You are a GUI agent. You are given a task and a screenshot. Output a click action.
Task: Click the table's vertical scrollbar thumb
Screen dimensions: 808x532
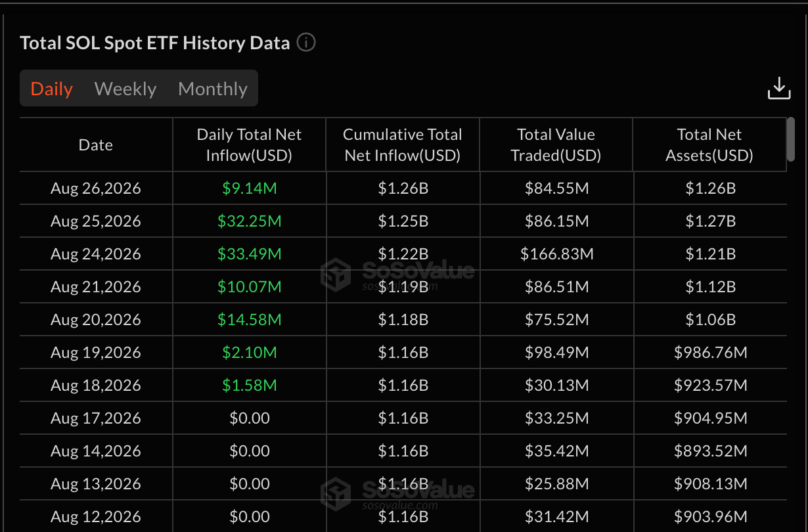(x=791, y=139)
